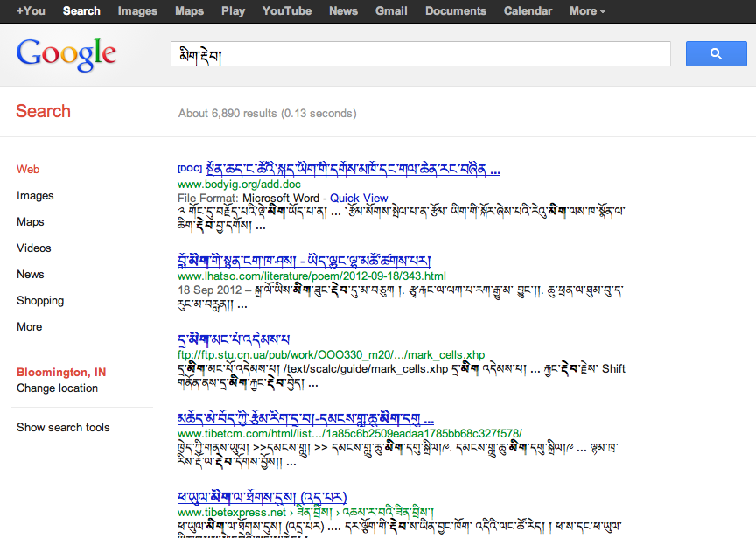
Task: Open YouTube from the top bar
Action: (287, 11)
